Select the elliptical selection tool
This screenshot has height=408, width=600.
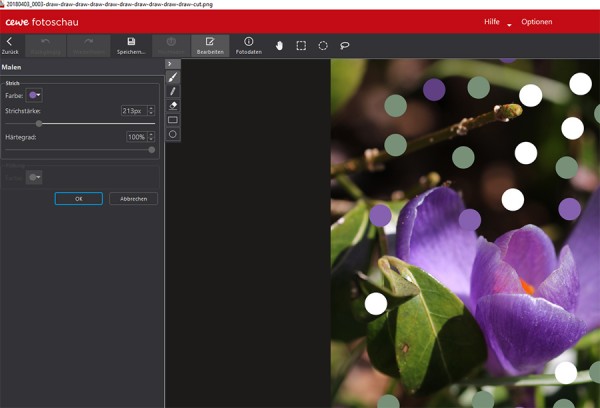tap(323, 45)
